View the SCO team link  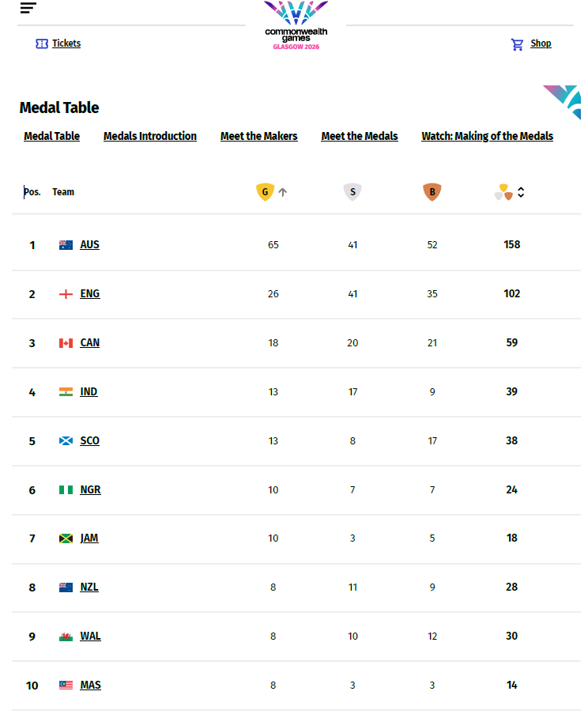[x=89, y=440]
